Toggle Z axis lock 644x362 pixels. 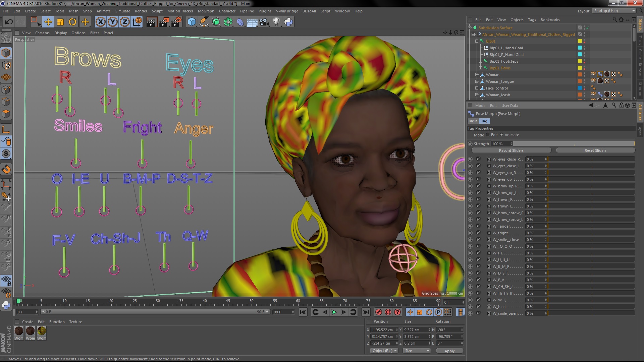125,22
